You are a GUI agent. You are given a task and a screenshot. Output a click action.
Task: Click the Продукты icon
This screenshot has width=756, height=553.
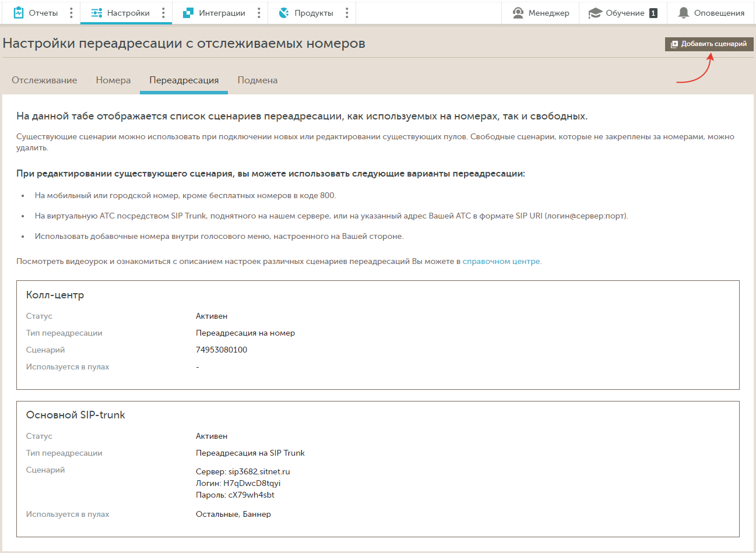284,13
